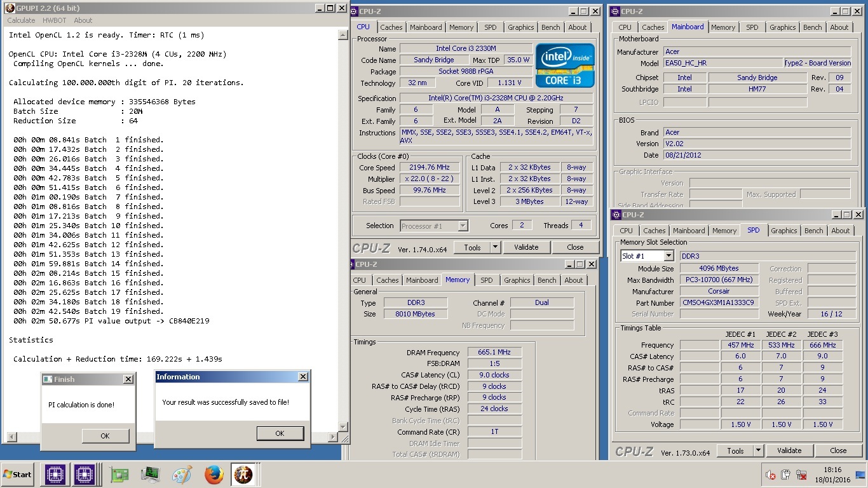Screen dimensions: 868x488
Task: Select SPD tab in Mainboard window
Action: [x=752, y=27]
